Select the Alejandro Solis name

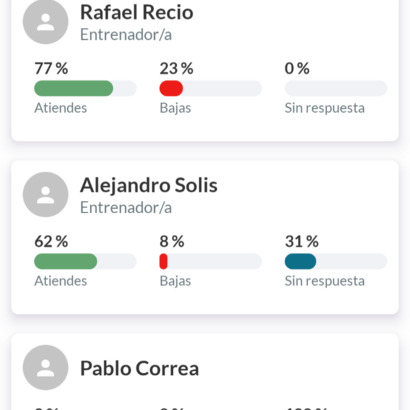(x=149, y=185)
